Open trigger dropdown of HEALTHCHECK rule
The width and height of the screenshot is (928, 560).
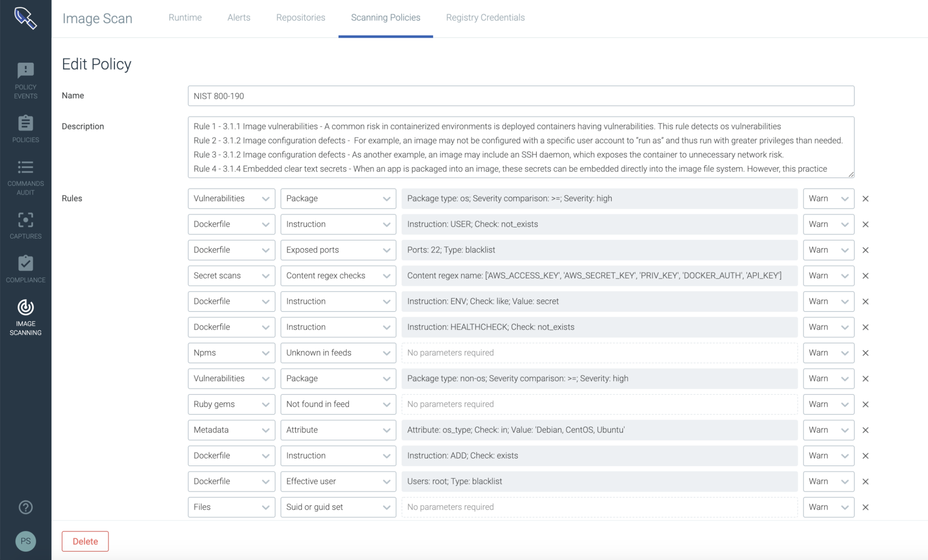coord(338,327)
